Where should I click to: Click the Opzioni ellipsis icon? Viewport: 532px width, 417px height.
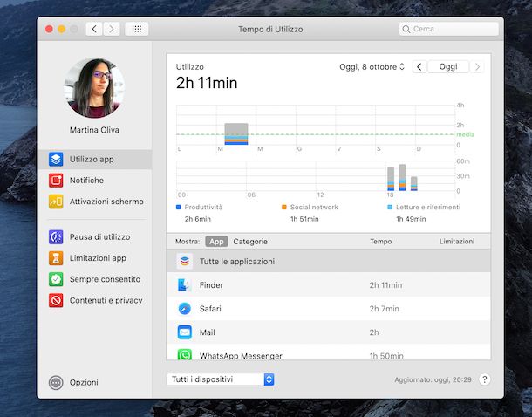click(x=56, y=383)
